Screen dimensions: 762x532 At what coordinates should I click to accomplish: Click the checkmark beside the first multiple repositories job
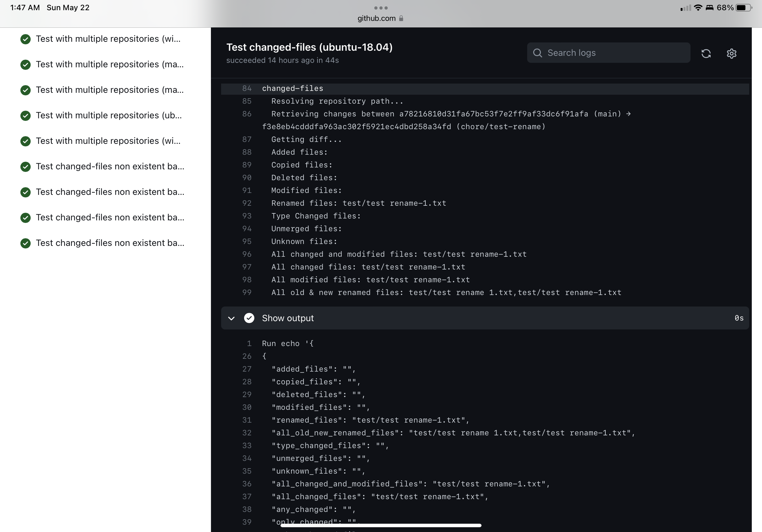coord(26,39)
